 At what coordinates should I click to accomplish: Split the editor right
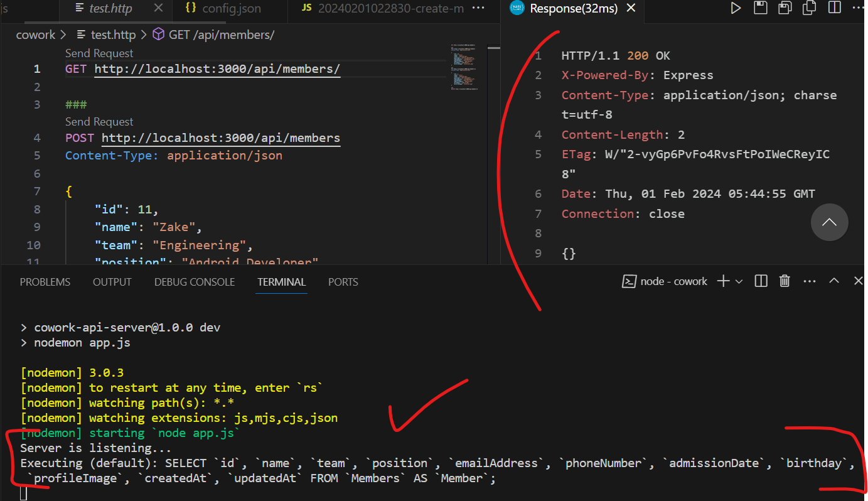pyautogui.click(x=834, y=8)
